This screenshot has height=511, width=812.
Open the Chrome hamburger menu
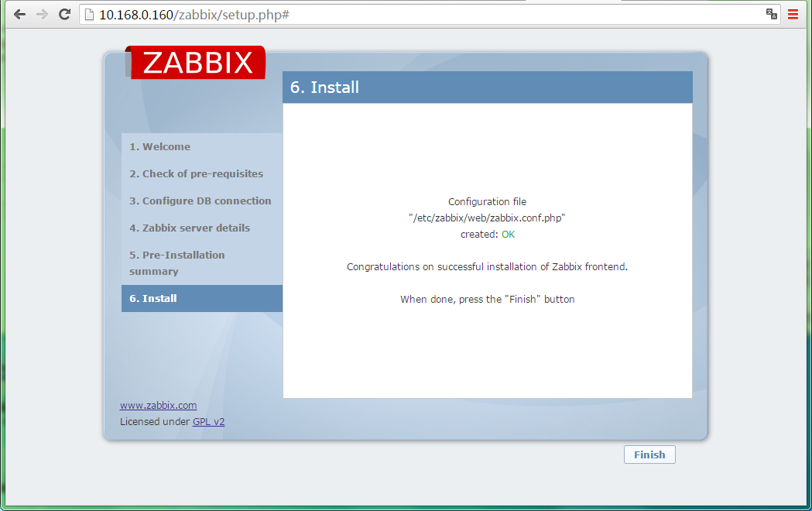coord(793,15)
